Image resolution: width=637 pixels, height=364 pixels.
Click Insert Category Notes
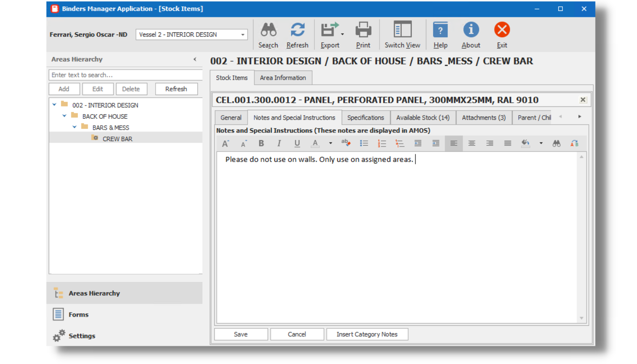[x=367, y=334]
